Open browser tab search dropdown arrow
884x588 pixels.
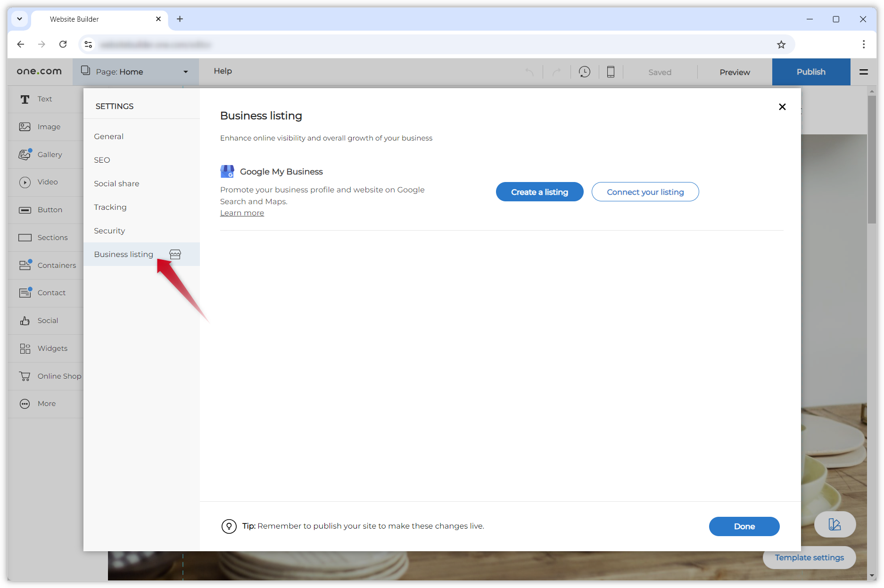coord(19,19)
